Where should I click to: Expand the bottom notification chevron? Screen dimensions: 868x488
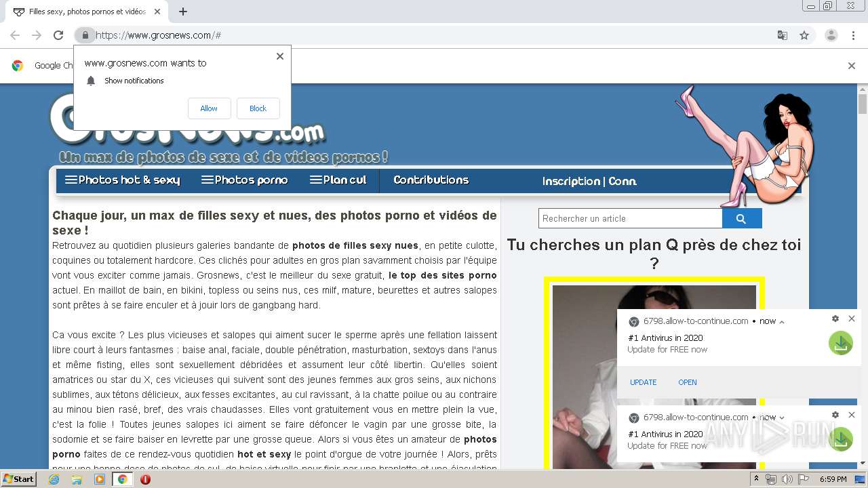pyautogui.click(x=782, y=418)
